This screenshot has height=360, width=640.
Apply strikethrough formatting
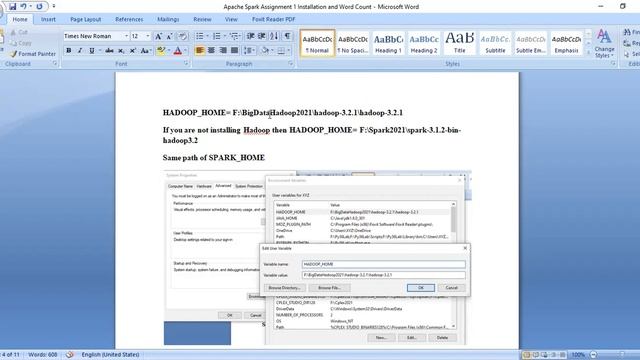pyautogui.click(x=109, y=51)
